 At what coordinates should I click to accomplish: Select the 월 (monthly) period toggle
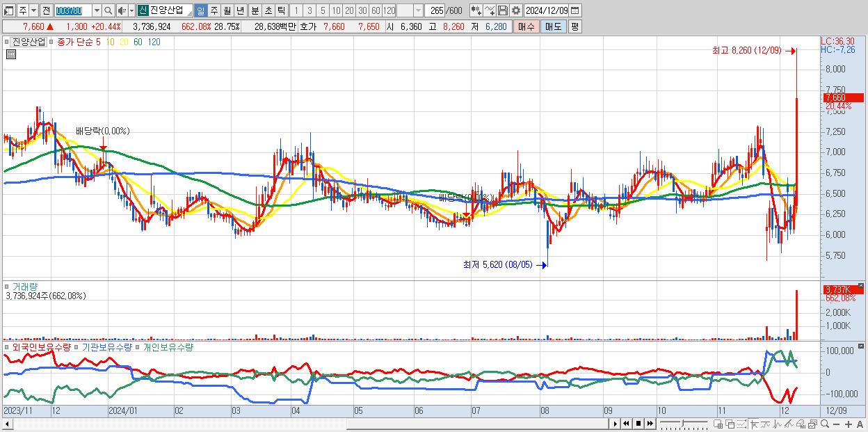tap(227, 10)
